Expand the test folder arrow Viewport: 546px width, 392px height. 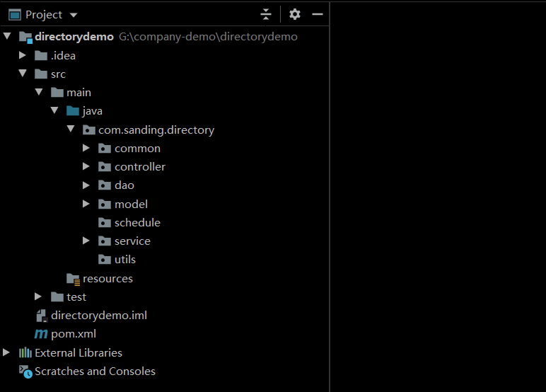click(38, 296)
